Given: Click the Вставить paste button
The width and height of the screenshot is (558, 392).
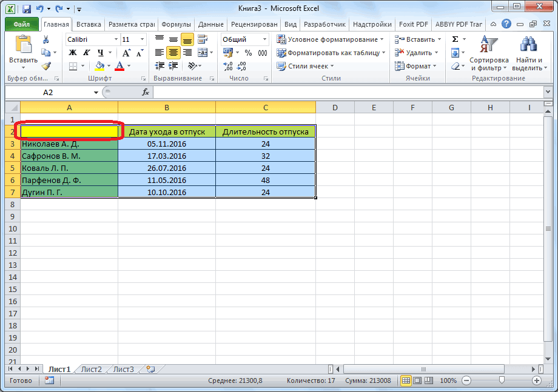Looking at the screenshot, I should click(23, 51).
